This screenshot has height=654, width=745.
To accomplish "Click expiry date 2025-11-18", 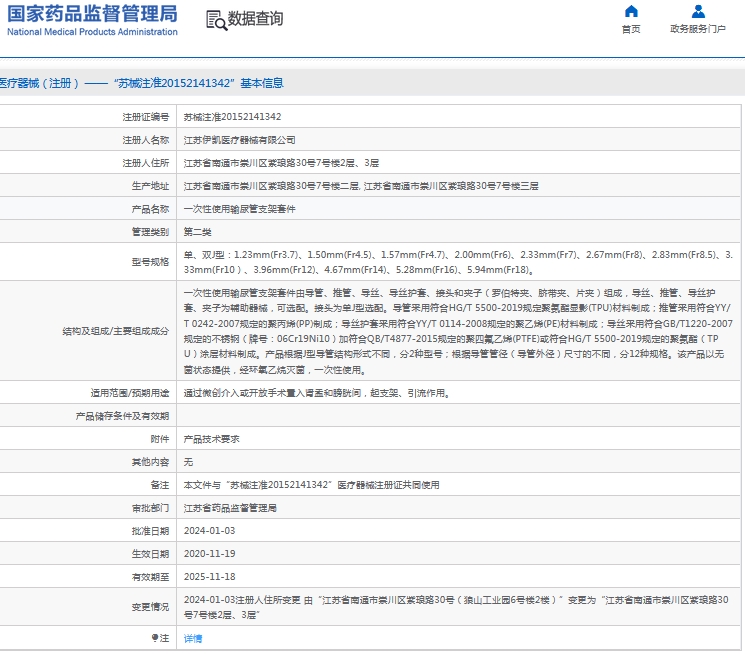I will (x=210, y=577).
